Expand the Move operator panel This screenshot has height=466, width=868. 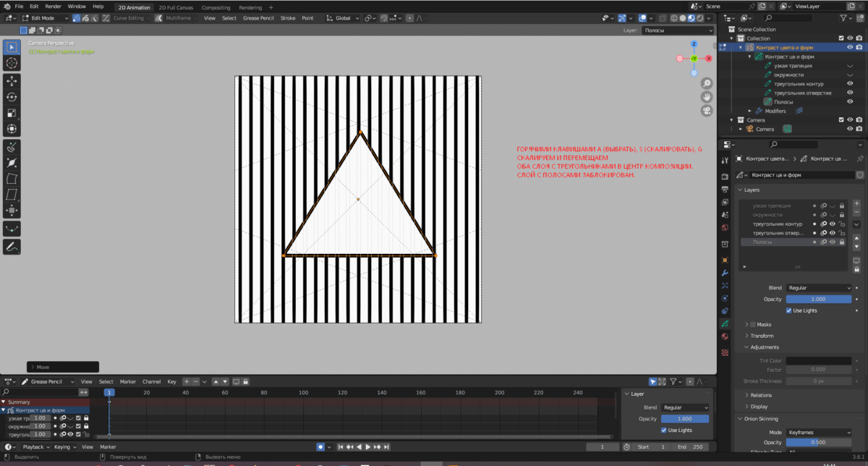[63, 367]
